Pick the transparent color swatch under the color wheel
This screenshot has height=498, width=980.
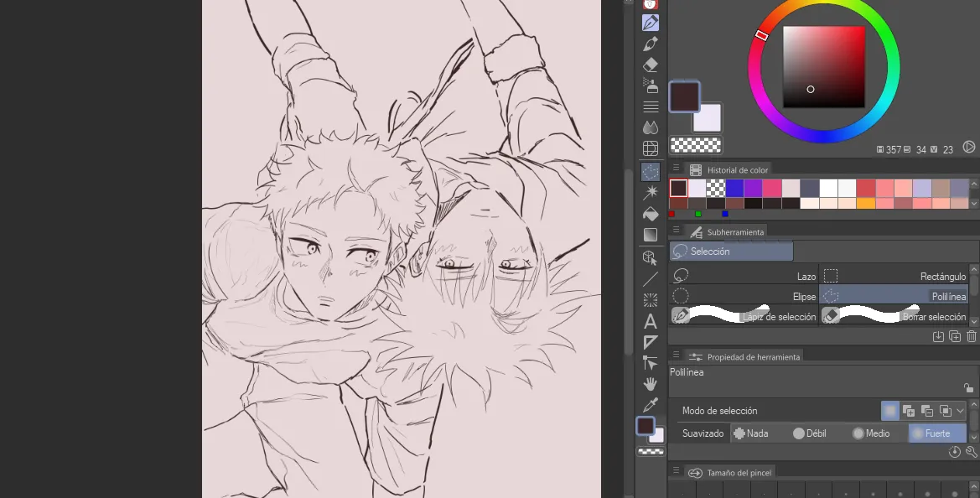pos(696,146)
